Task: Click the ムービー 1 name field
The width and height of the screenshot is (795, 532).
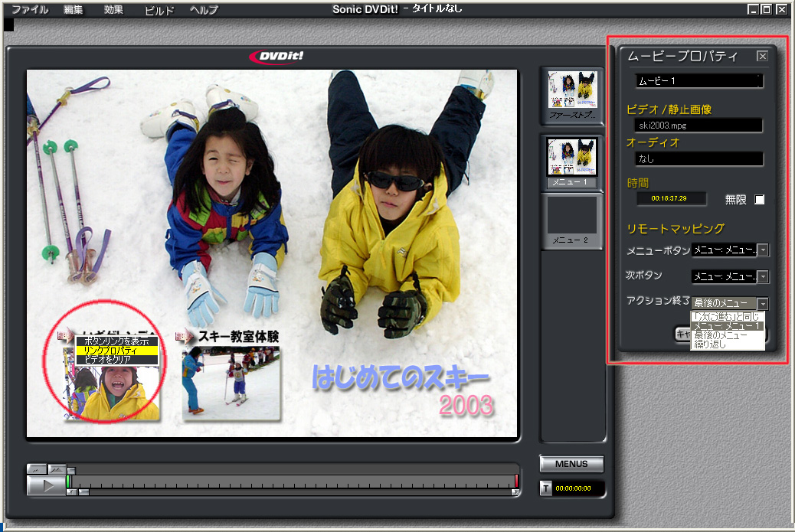Action: click(698, 80)
